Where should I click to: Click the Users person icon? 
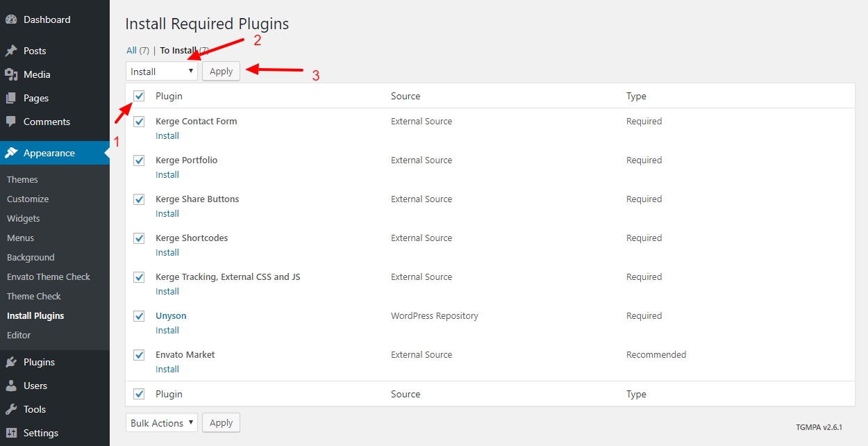point(11,386)
